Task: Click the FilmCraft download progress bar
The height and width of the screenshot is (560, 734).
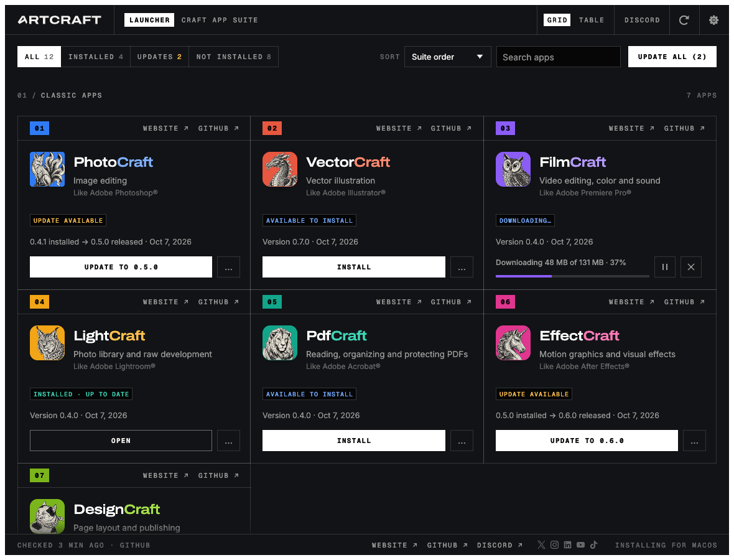Action: click(572, 276)
